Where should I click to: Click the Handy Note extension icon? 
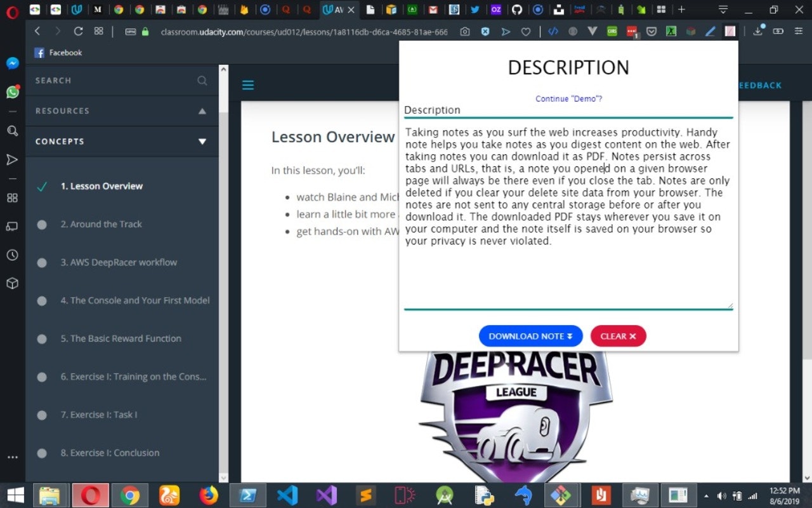730,31
